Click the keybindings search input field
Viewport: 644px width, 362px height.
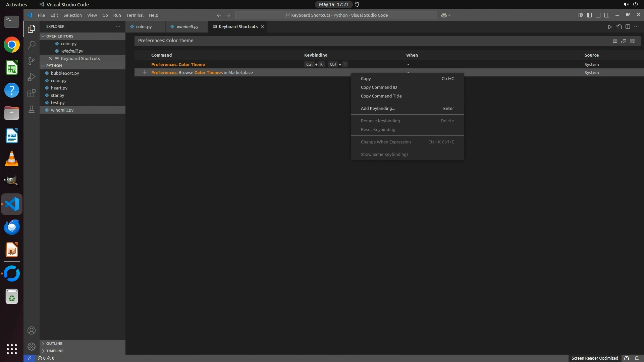point(369,41)
